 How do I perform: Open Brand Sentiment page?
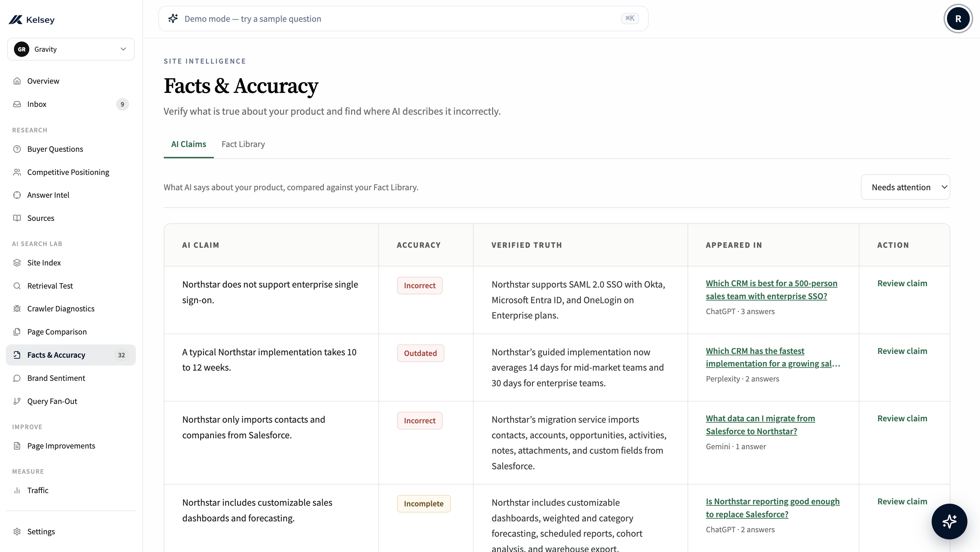tap(71, 378)
